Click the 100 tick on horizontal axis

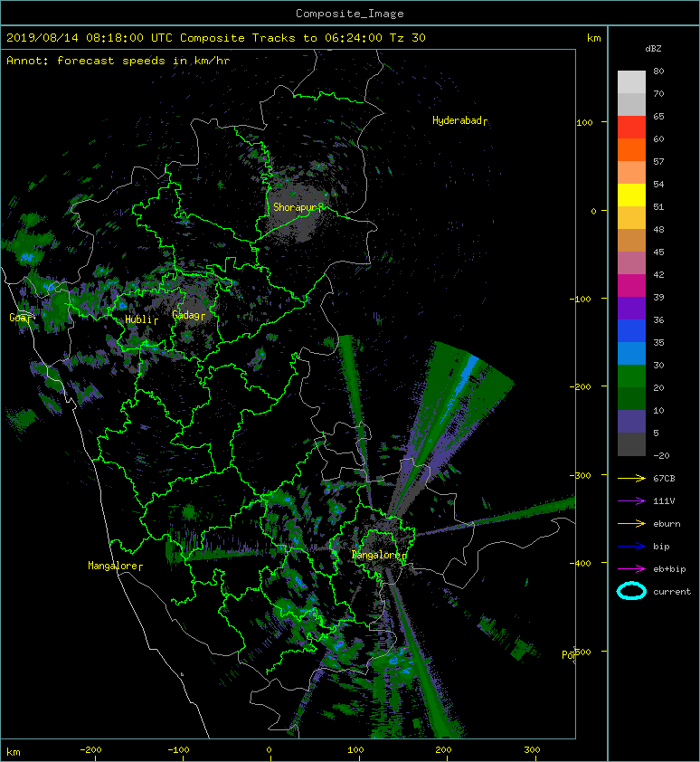[x=355, y=750]
